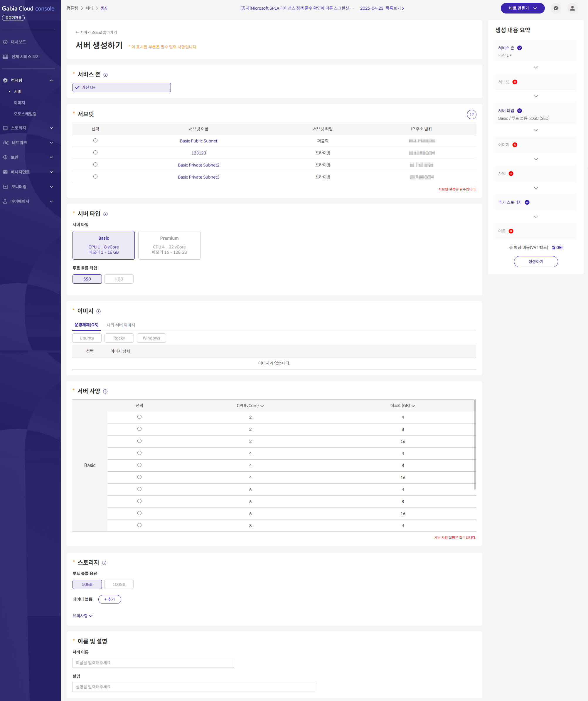Click the info icon beside 서비스 존
This screenshot has height=701, width=588.
pos(105,75)
